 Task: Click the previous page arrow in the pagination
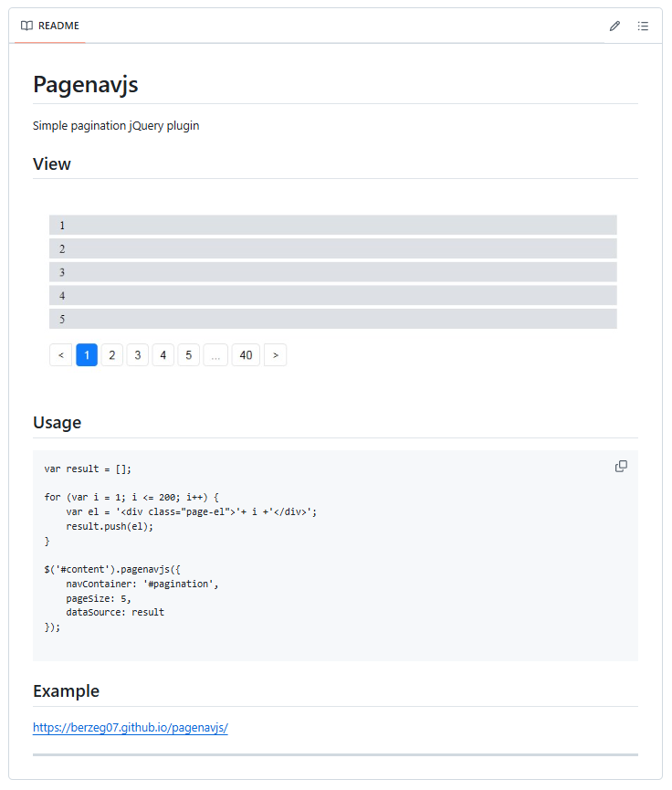coord(60,354)
